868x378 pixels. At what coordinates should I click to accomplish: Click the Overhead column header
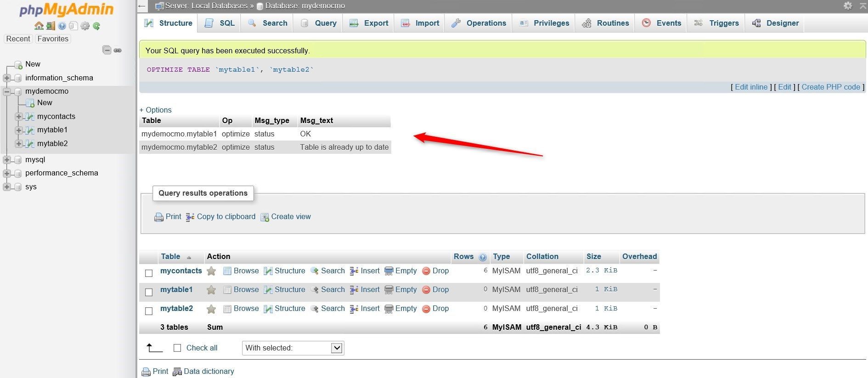coord(639,257)
